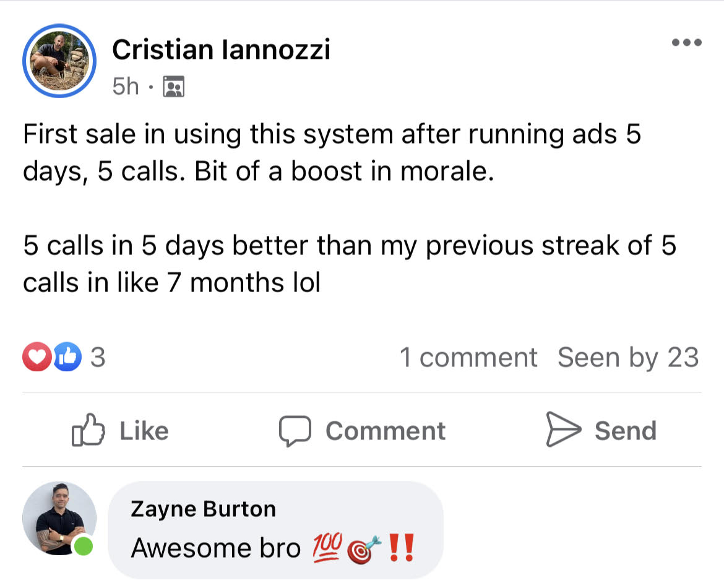Tap the thumbs-up outline Like icon
The height and width of the screenshot is (588, 724).
pyautogui.click(x=88, y=430)
